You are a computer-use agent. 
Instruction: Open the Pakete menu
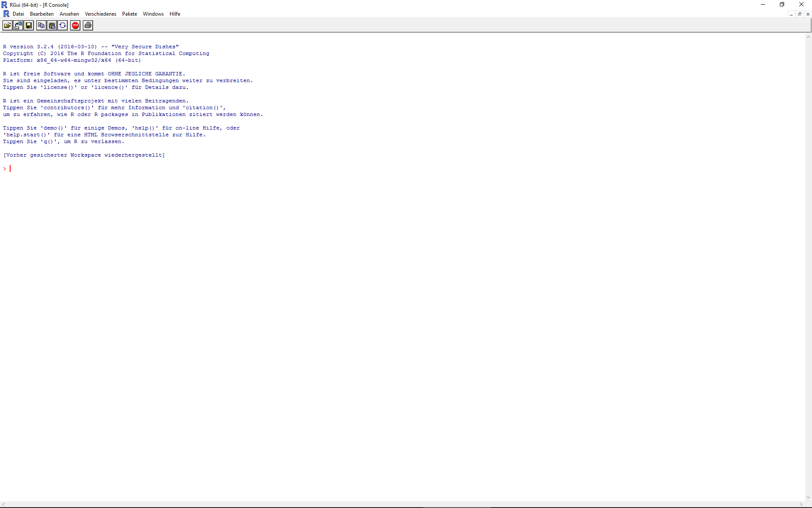point(129,14)
